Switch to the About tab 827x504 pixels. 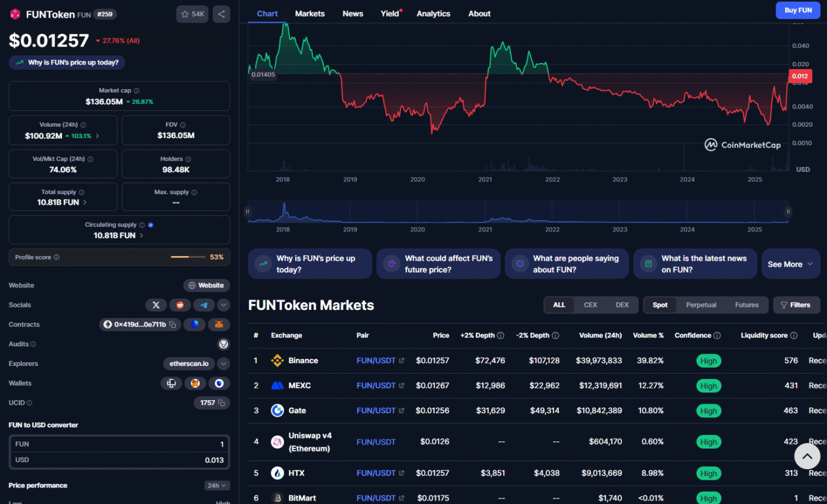[479, 14]
